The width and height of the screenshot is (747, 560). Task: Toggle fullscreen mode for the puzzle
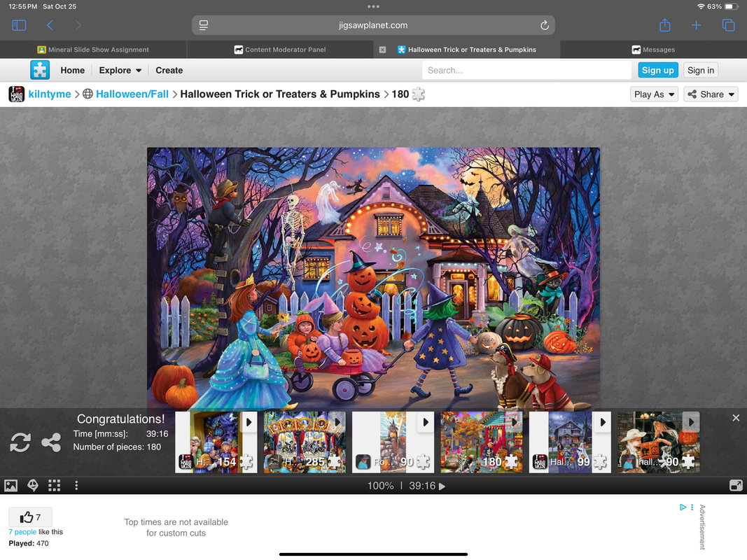[x=736, y=485]
